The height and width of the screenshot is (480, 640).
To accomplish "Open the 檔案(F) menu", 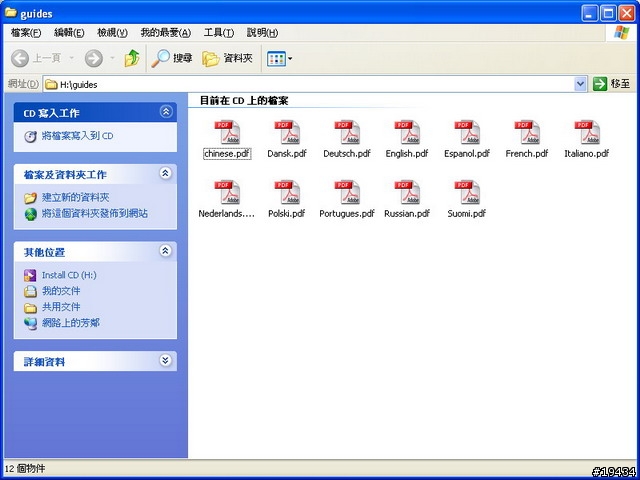I will 26,33.
